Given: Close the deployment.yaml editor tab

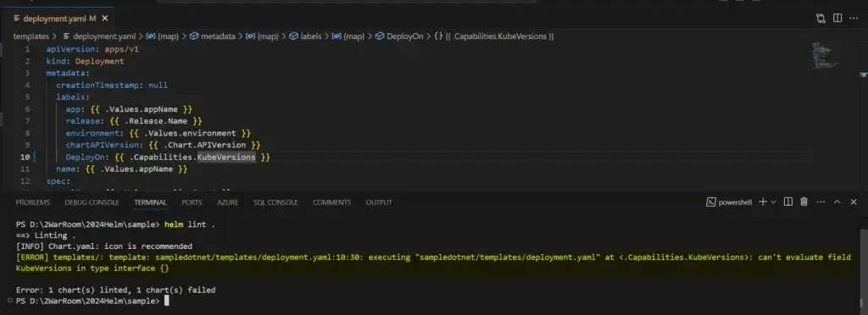Looking at the screenshot, I should click(104, 19).
